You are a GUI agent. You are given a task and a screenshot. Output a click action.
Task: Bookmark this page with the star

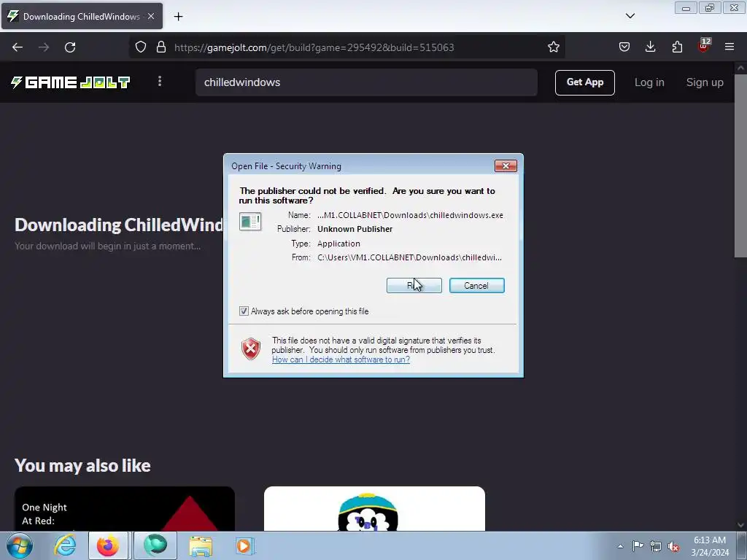click(x=553, y=47)
